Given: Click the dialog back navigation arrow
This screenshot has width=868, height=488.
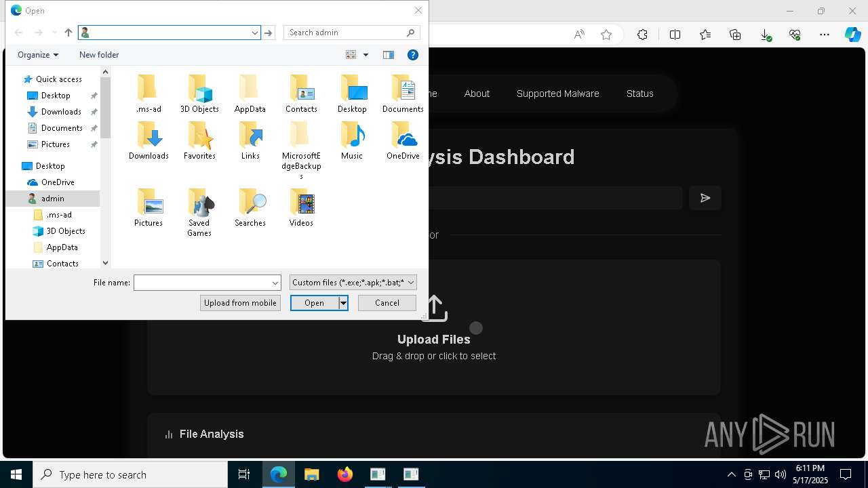Looking at the screenshot, I should [18, 33].
